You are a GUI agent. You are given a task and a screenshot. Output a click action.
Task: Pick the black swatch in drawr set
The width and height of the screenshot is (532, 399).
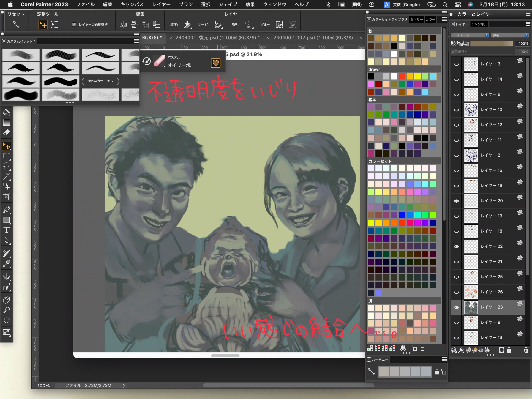click(371, 77)
